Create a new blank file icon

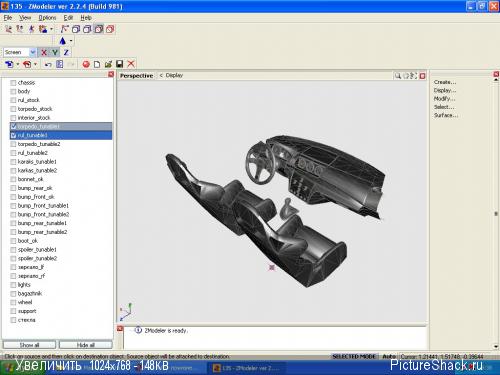click(97, 64)
